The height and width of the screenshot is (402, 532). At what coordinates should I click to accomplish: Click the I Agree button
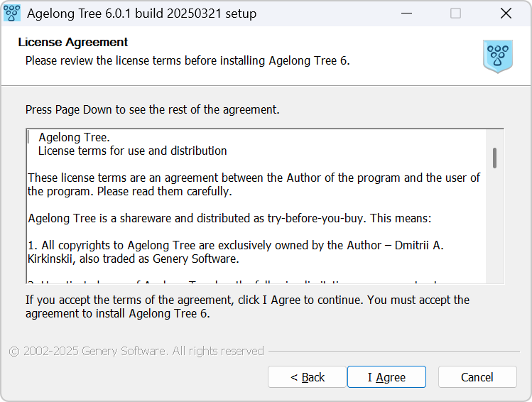tap(386, 377)
